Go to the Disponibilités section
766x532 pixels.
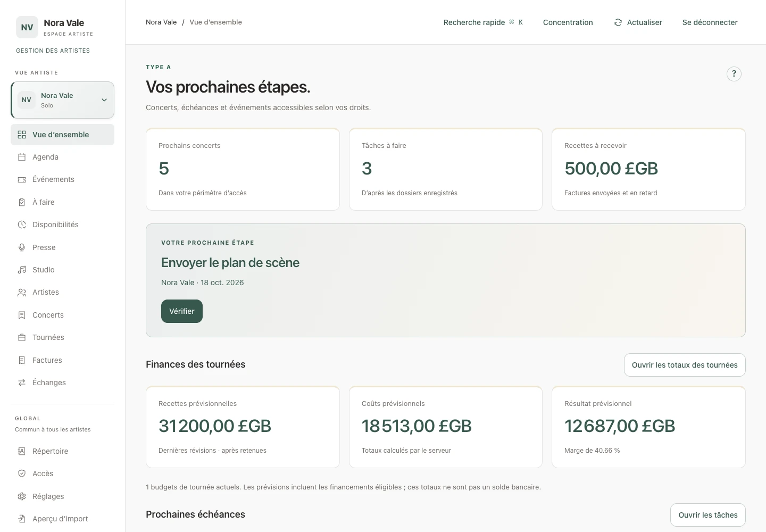(62, 225)
